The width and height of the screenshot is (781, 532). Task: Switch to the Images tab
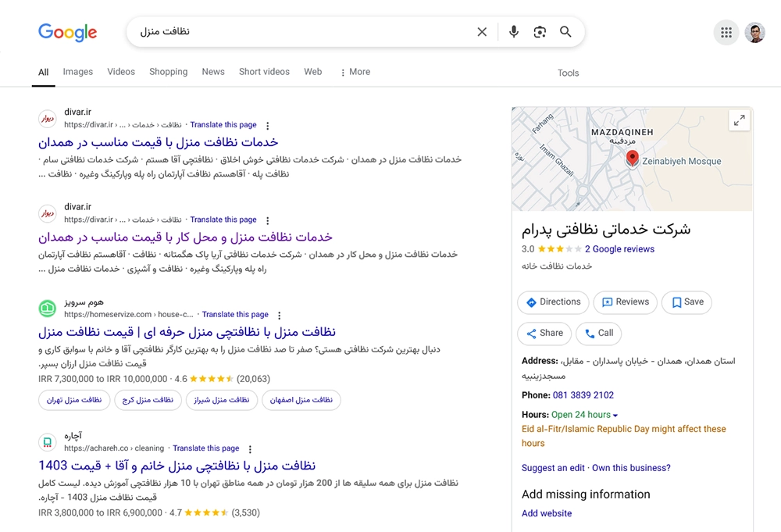pos(77,72)
